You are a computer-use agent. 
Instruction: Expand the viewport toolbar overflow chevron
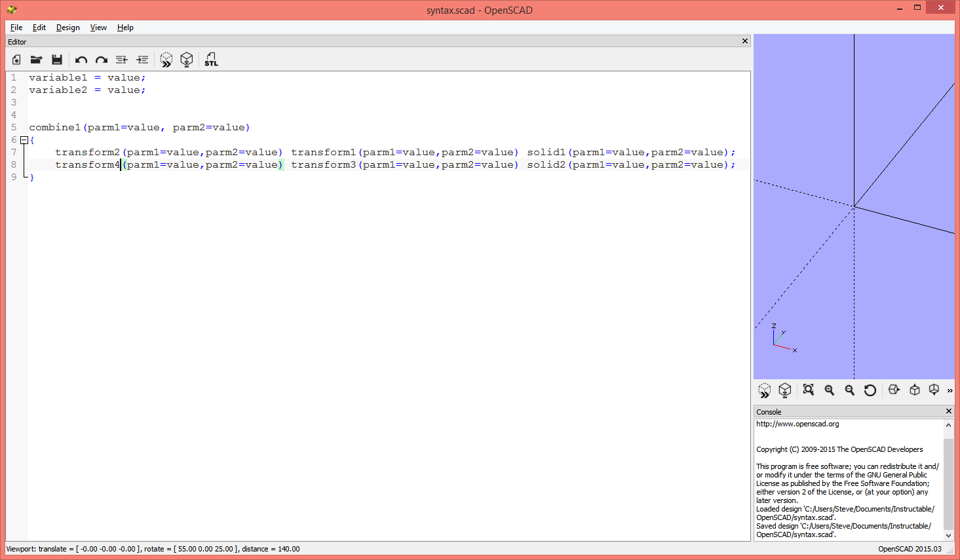[x=950, y=391]
